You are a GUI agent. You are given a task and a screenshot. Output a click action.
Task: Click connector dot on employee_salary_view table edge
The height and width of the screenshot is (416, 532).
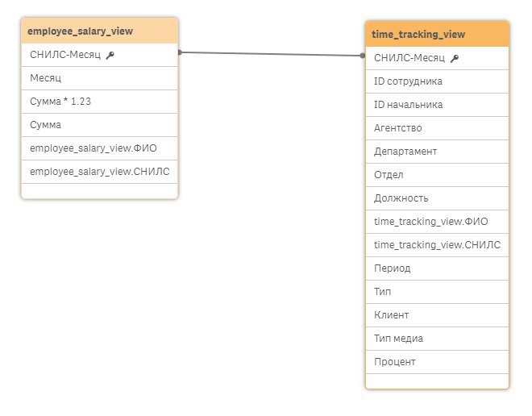[x=180, y=52]
